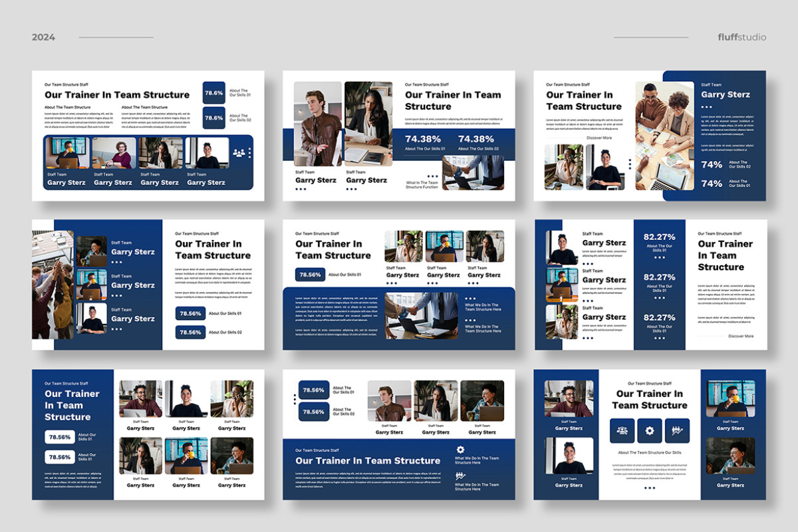798x532 pixels.
Task: Click Garry Sterz's portrait photo on the bottom-right slide
Action: pos(567,399)
